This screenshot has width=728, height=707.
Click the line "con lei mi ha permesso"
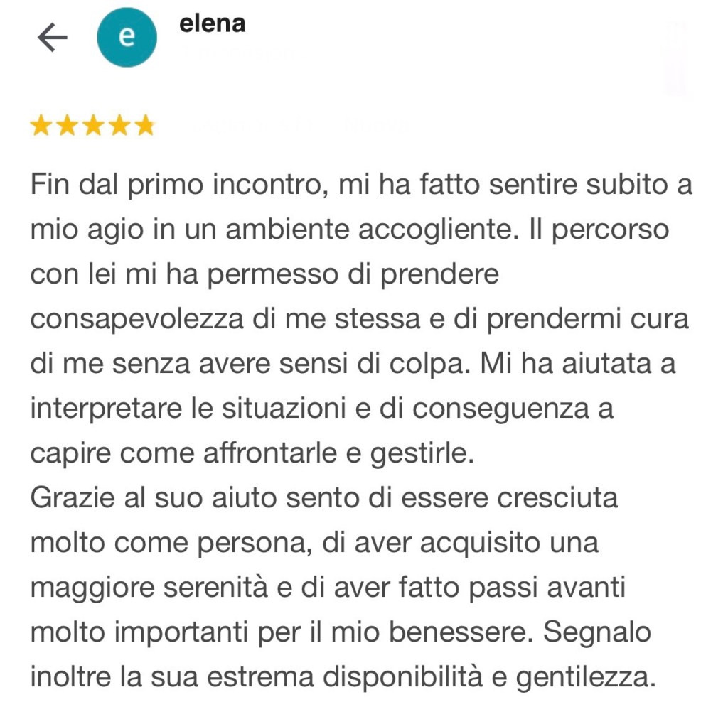265,274
